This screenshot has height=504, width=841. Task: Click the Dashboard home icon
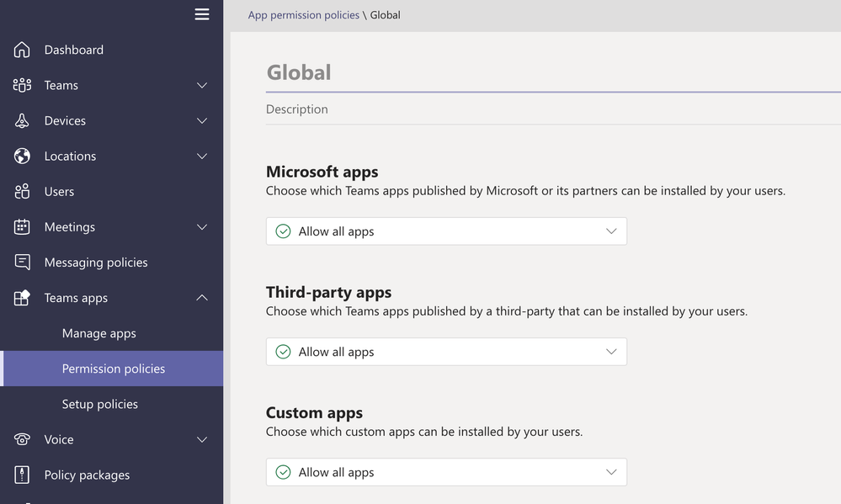[x=22, y=50]
